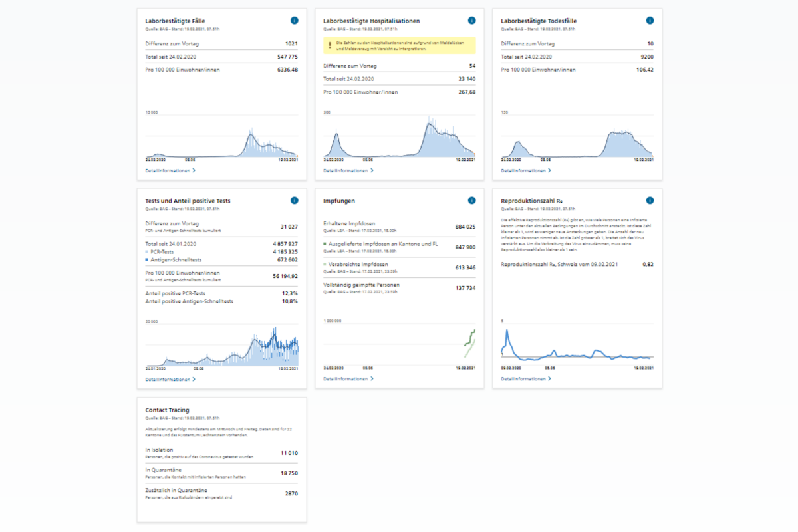
Task: Open Detailinformationen link under Hospitalisationen chart
Action: [348, 170]
